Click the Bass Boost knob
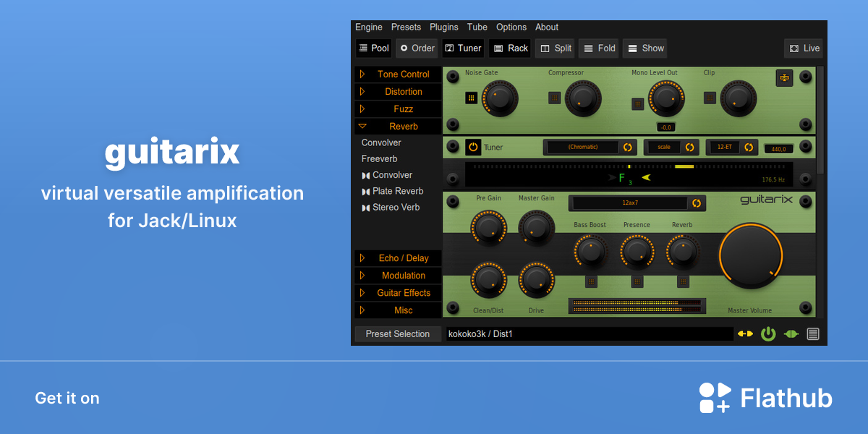The image size is (868, 434). (591, 251)
